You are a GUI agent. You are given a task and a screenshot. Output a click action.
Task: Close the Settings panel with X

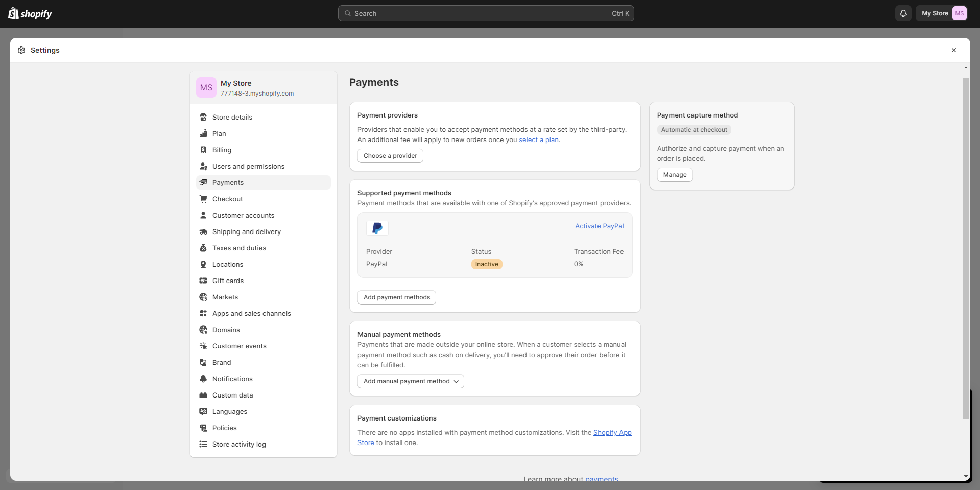tap(953, 50)
